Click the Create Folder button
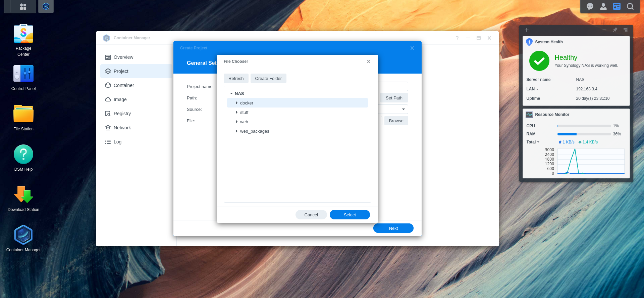The height and width of the screenshot is (298, 644). pos(268,78)
